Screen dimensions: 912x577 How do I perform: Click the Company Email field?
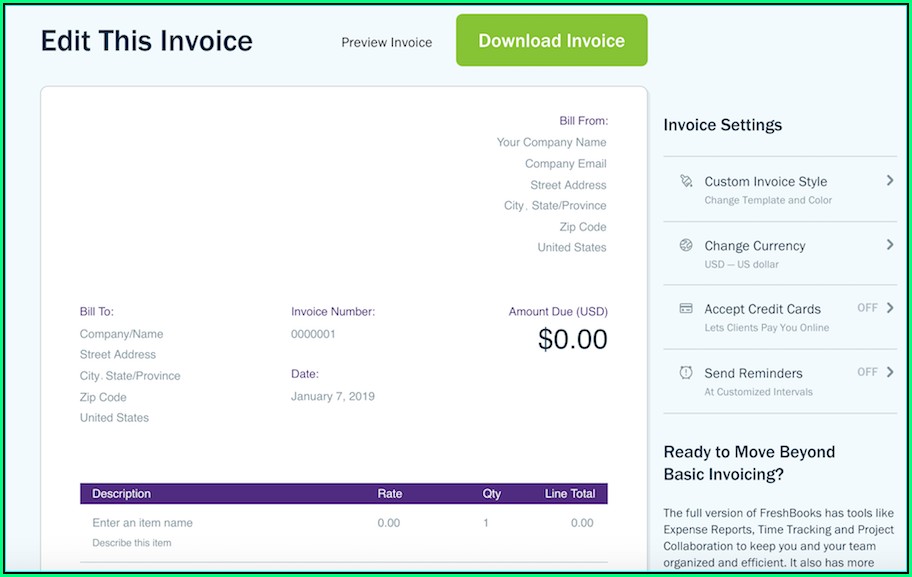pyautogui.click(x=565, y=164)
